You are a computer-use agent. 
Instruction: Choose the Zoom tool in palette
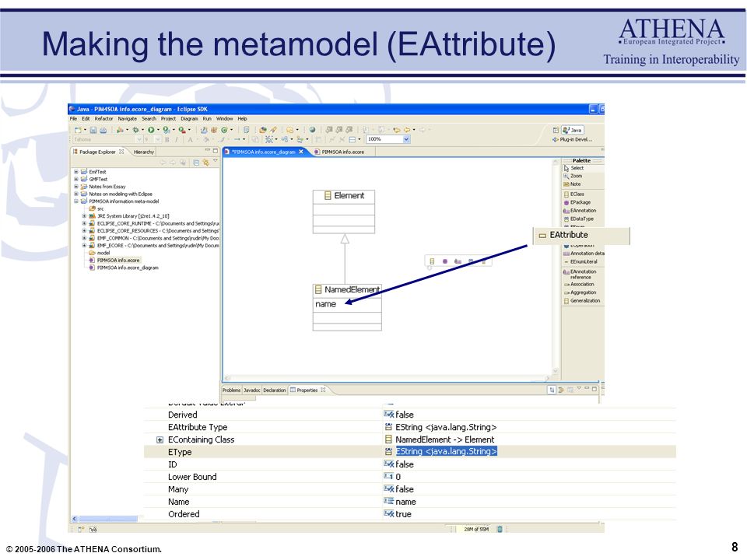573,177
